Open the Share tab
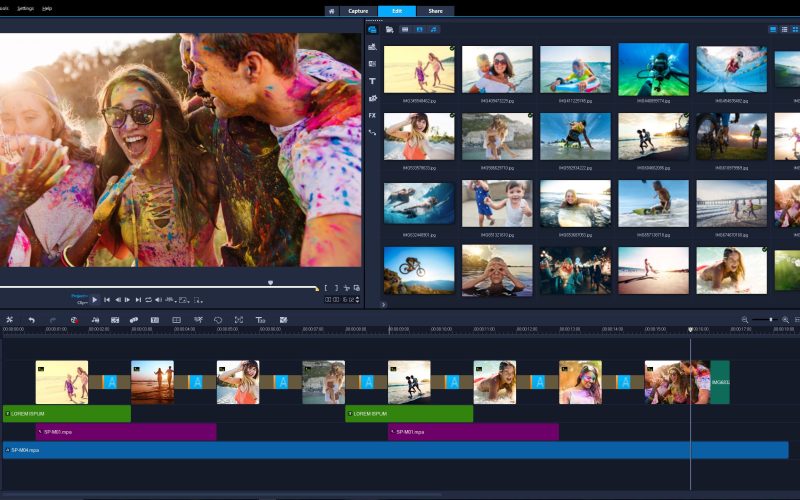 tap(435, 11)
